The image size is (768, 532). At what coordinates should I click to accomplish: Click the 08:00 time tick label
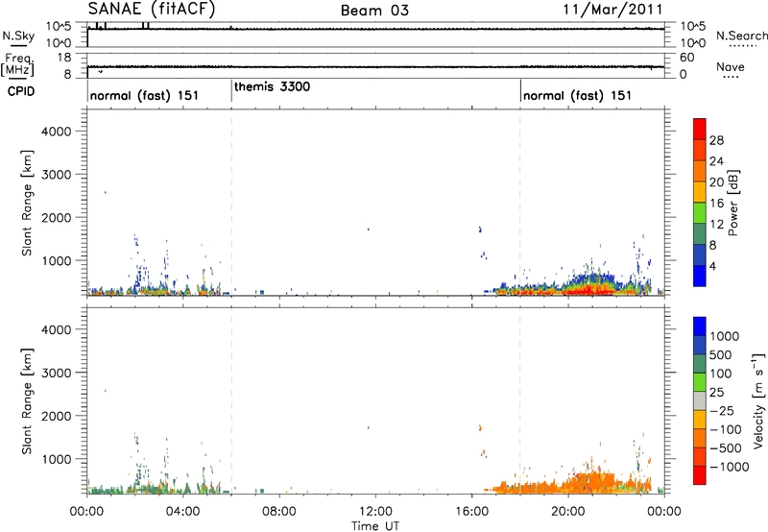279,512
